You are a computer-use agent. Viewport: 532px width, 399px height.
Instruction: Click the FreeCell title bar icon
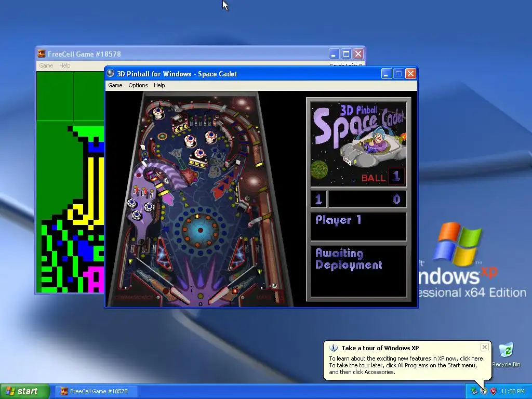pos(42,54)
